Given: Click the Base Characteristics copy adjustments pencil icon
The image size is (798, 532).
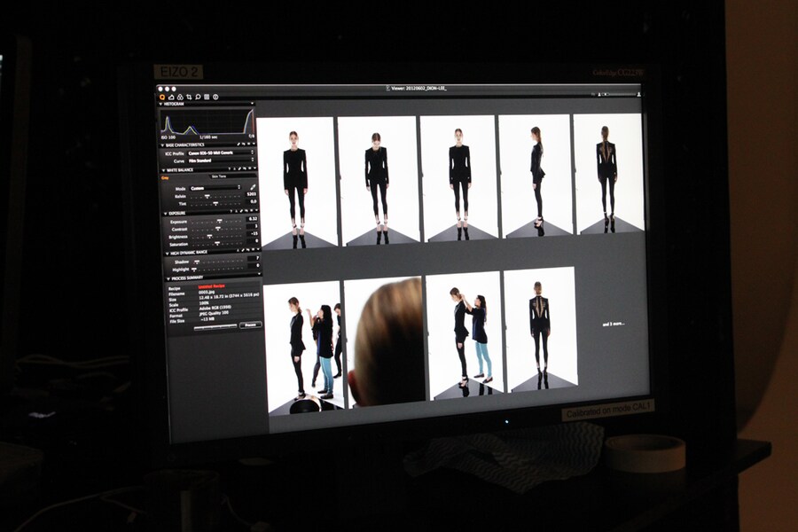Looking at the screenshot, I should [239, 144].
